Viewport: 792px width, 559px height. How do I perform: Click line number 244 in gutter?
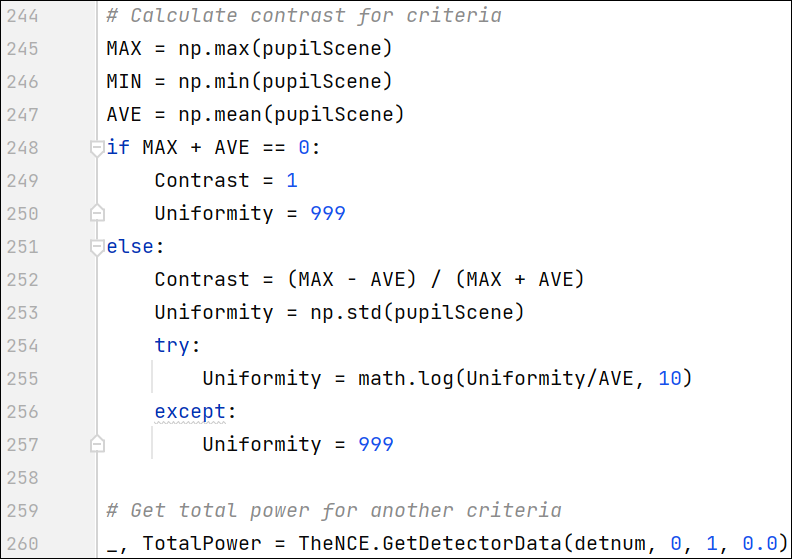coord(23,16)
